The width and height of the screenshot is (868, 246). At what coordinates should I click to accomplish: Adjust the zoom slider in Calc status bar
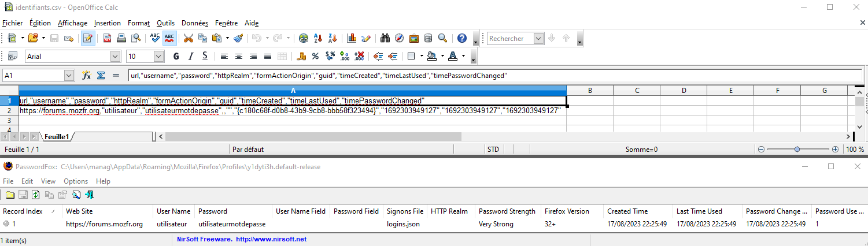tap(797, 149)
